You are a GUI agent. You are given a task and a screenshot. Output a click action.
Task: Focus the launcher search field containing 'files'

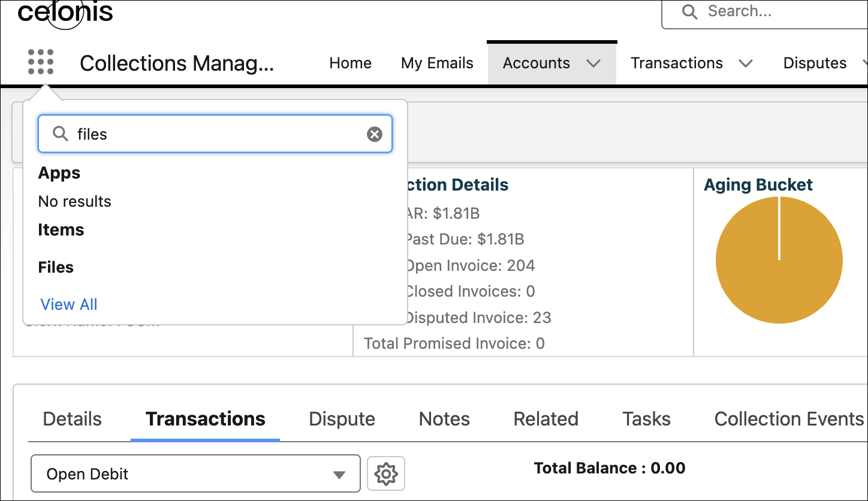pyautogui.click(x=215, y=134)
